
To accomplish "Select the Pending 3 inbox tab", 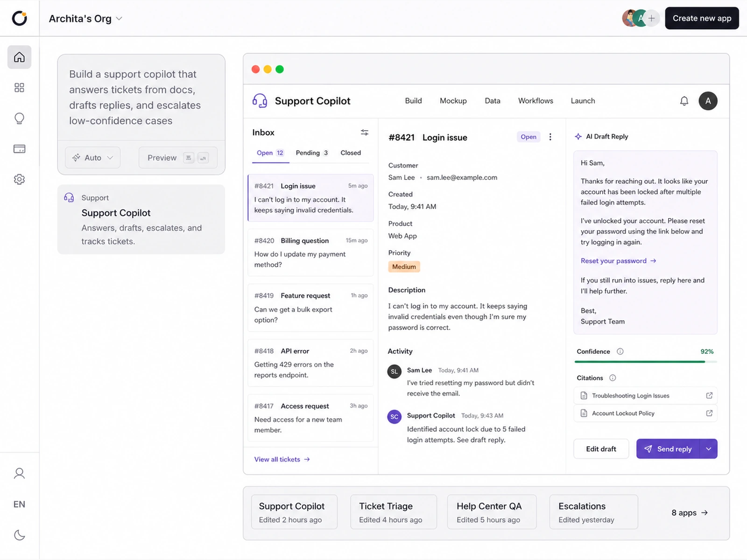I will (312, 153).
